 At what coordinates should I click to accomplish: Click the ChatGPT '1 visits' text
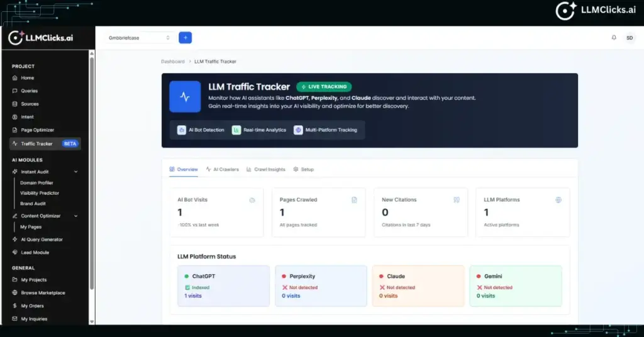tap(193, 296)
